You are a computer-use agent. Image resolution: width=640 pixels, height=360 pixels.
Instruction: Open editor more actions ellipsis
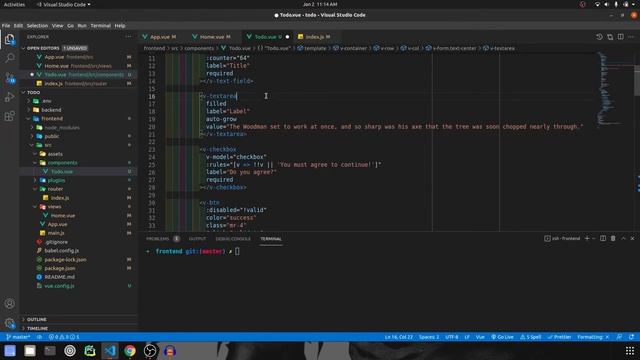[x=631, y=37]
